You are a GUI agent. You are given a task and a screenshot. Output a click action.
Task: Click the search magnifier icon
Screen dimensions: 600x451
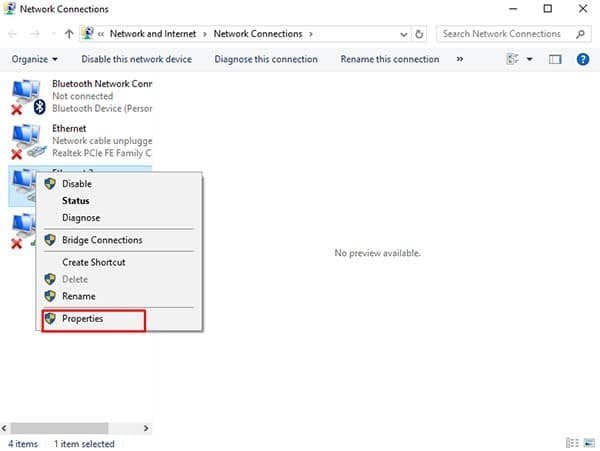pyautogui.click(x=580, y=34)
